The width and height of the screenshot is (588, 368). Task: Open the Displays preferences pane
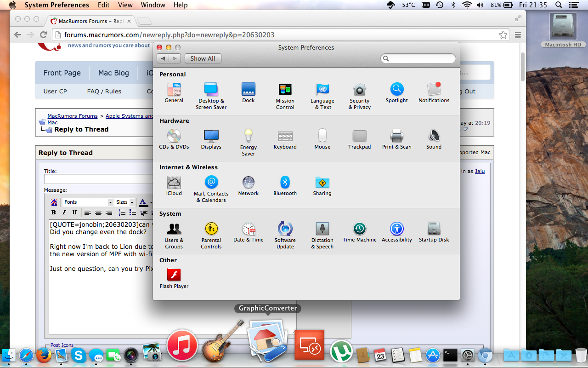tap(211, 139)
